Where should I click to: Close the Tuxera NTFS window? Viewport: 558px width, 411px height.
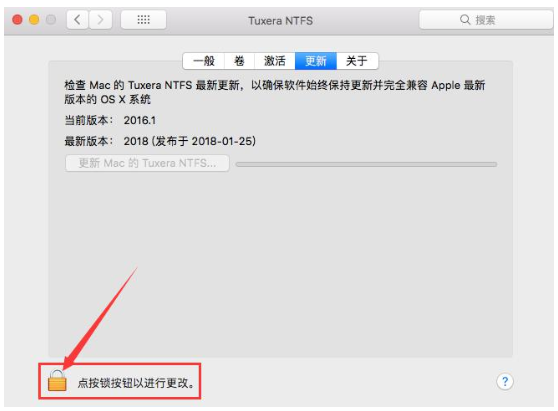(x=17, y=19)
